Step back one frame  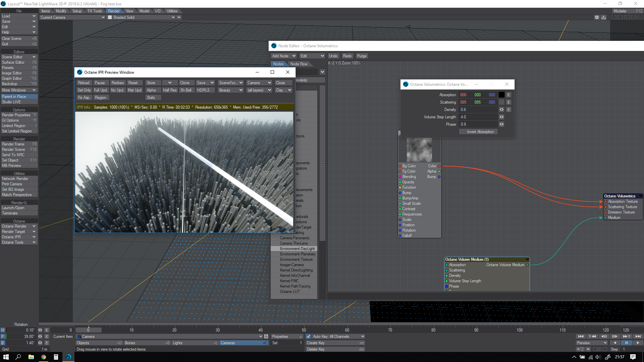pos(604,336)
